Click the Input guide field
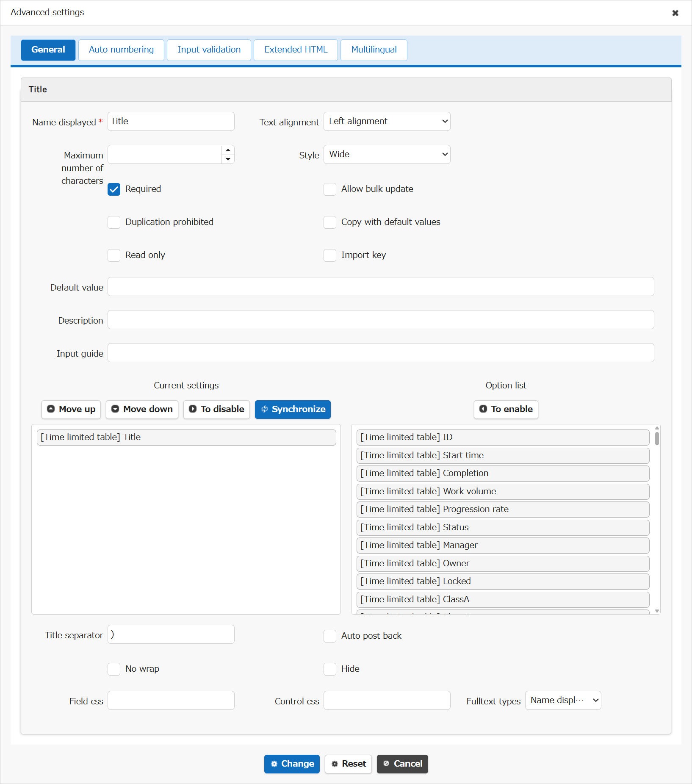The height and width of the screenshot is (784, 692). tap(381, 353)
